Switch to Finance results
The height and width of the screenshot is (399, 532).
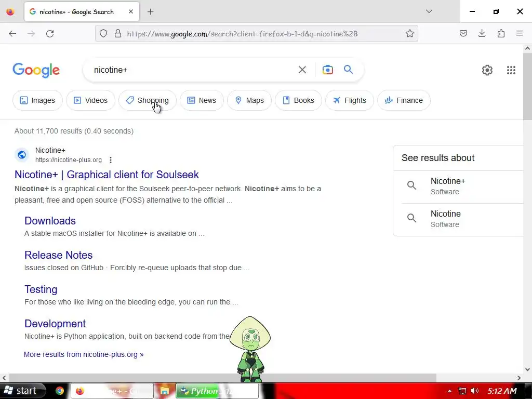point(404,100)
